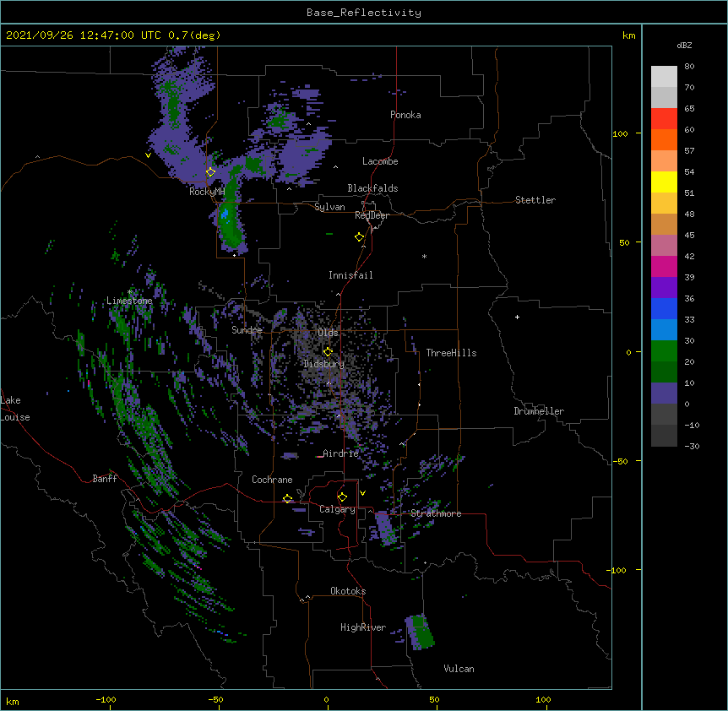This screenshot has height=711, width=728.
Task: Select the violet 36-39 dBZ legend swatch
Action: (x=664, y=287)
